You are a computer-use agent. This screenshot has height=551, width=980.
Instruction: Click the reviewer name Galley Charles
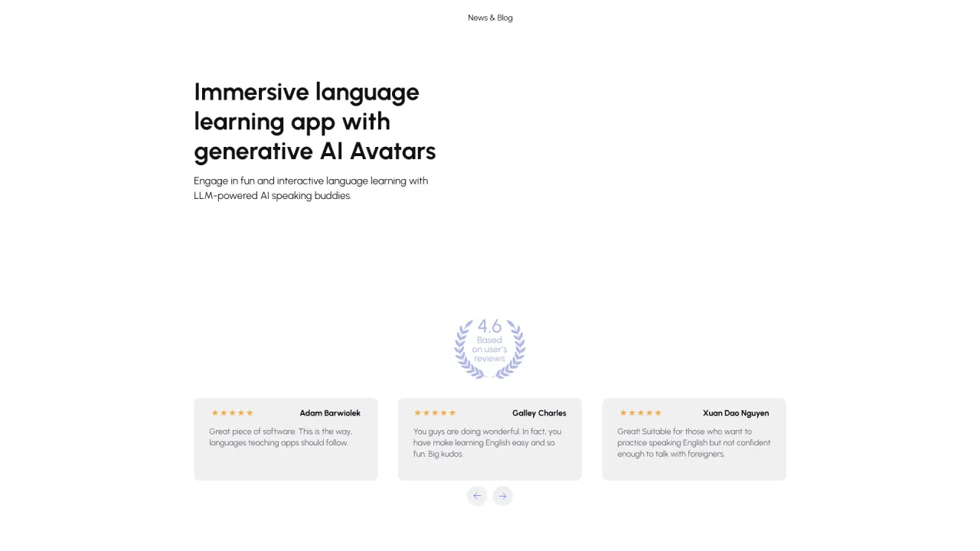[x=539, y=413]
